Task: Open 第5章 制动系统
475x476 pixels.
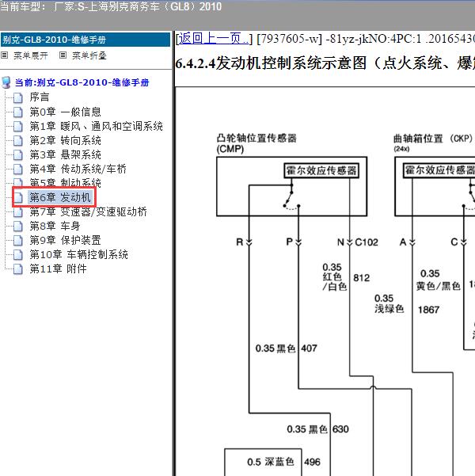Action: coord(65,183)
